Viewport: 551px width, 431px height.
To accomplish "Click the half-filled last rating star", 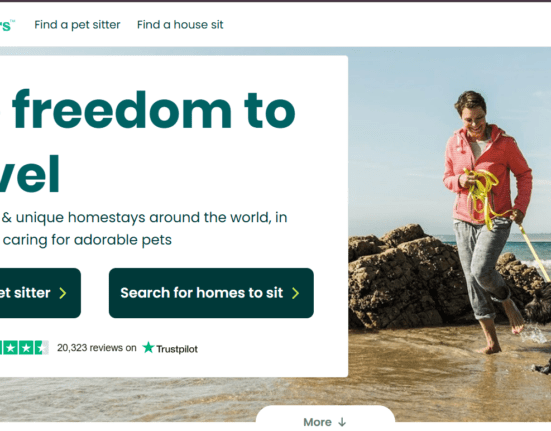I will (x=41, y=348).
